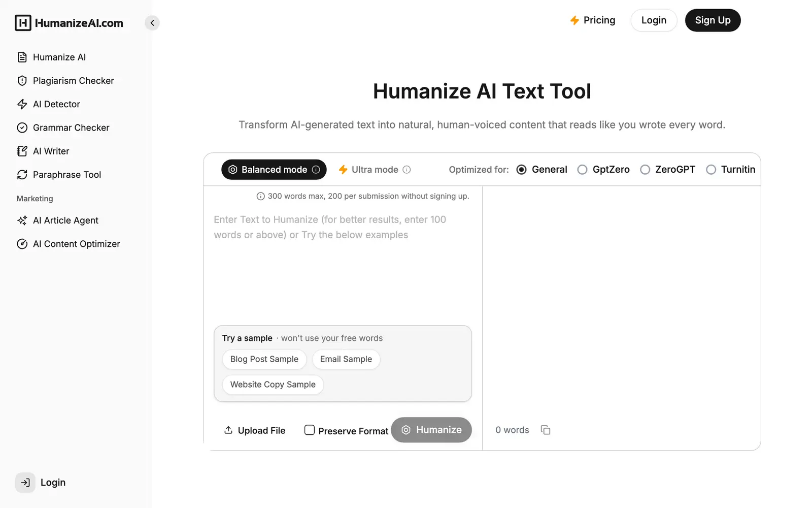The width and height of the screenshot is (812, 508).
Task: Switch to Ultra mode
Action: point(375,170)
